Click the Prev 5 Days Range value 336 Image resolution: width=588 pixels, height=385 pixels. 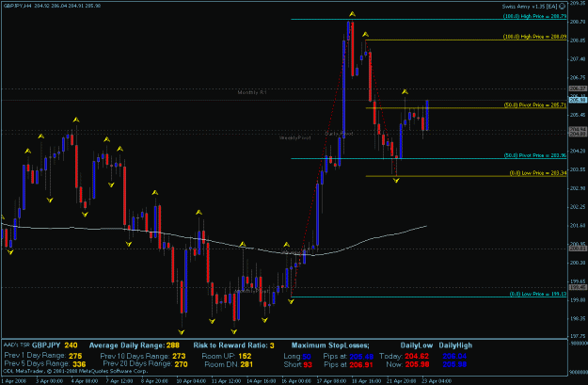click(x=79, y=364)
